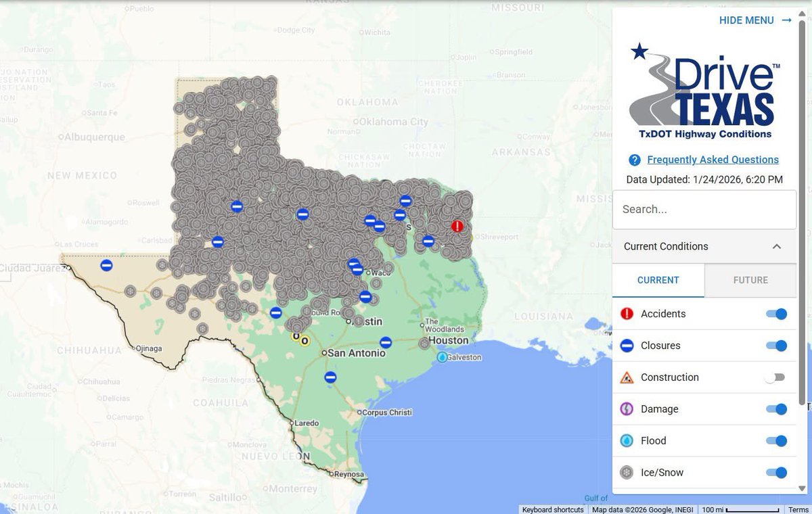Screen dimensions: 812x514
Task: Click the Construction label text
Action: coord(670,377)
